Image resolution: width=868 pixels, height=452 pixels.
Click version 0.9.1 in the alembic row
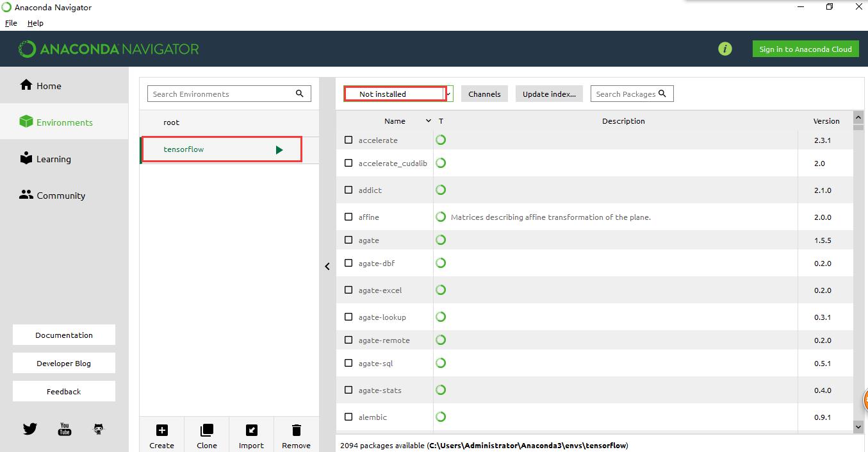point(823,417)
